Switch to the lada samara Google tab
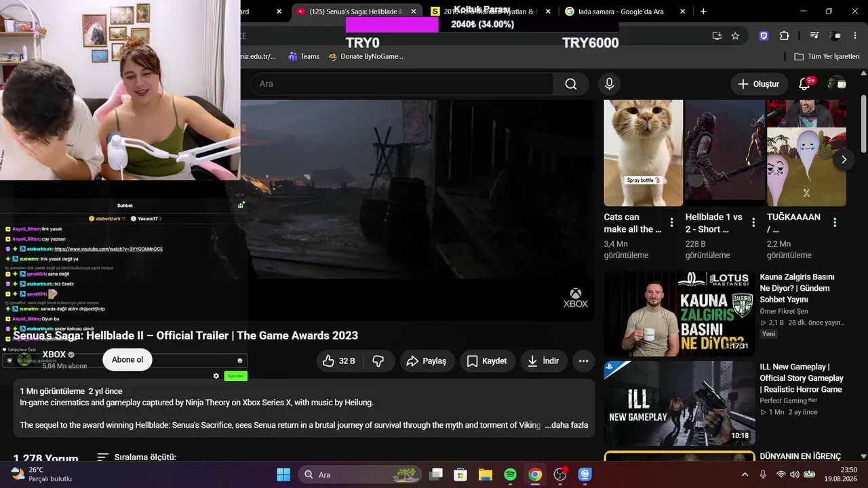The height and width of the screenshot is (488, 868). (x=625, y=12)
